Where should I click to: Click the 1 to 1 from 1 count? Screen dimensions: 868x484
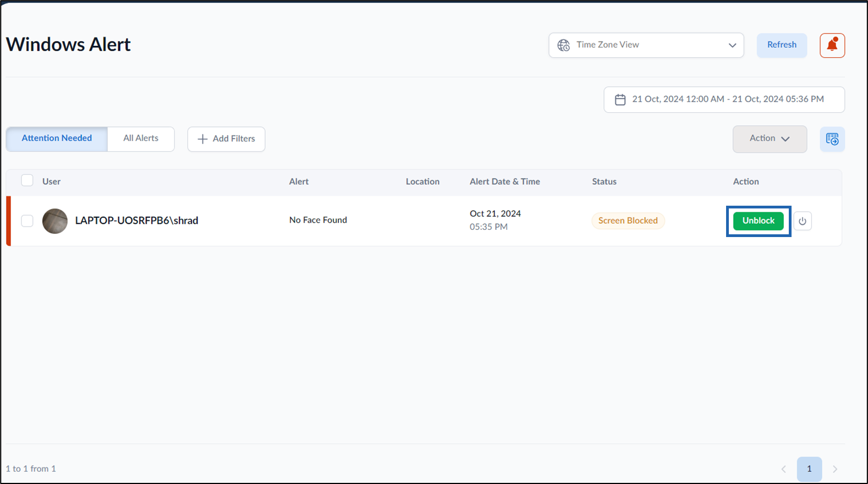(x=31, y=469)
